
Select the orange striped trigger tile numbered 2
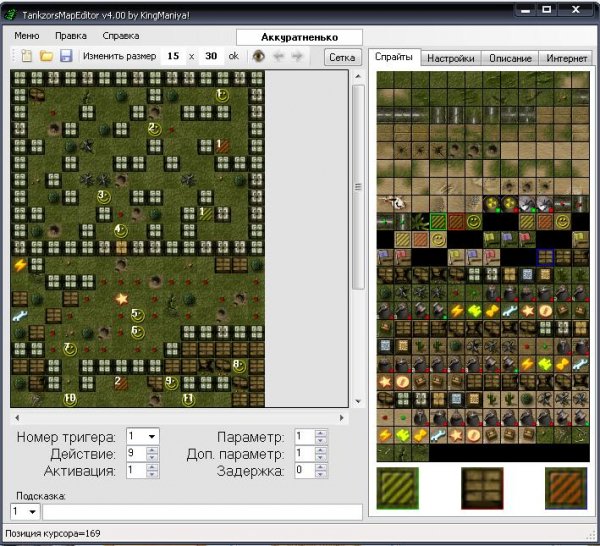[x=121, y=383]
